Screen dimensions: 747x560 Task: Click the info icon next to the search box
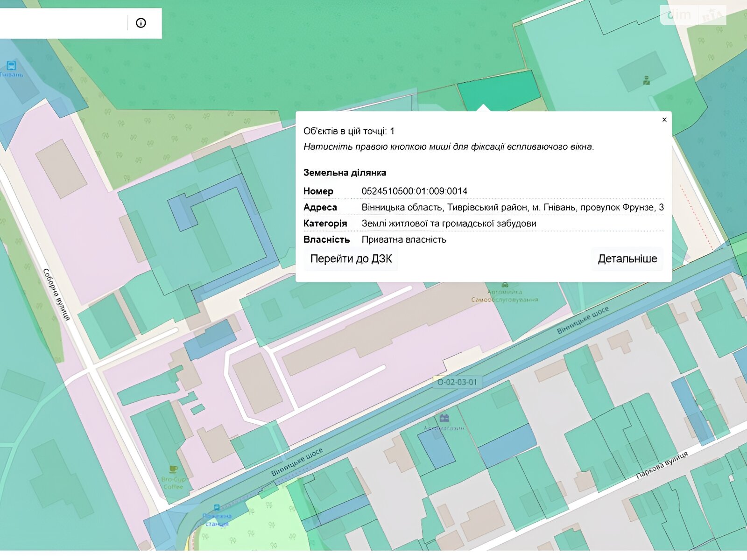pos(141,23)
